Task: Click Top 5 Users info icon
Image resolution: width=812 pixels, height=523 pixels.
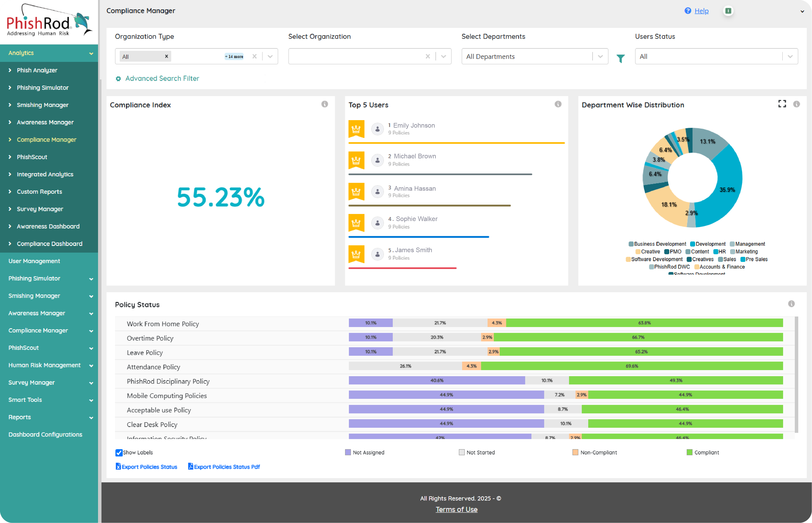Action: pyautogui.click(x=558, y=104)
